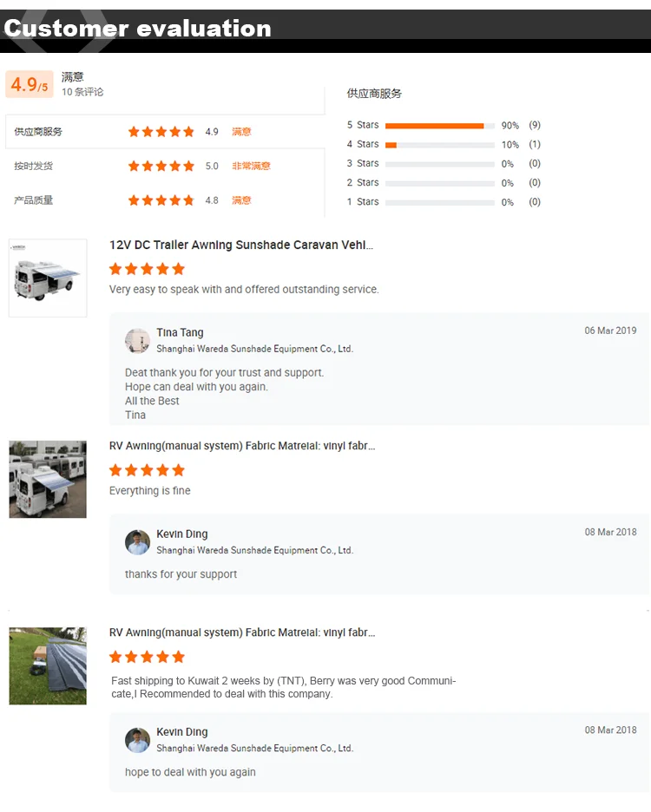Viewport: 651px width, 812px height.
Task: Click the 3 Stars rating bar
Action: coord(439,164)
